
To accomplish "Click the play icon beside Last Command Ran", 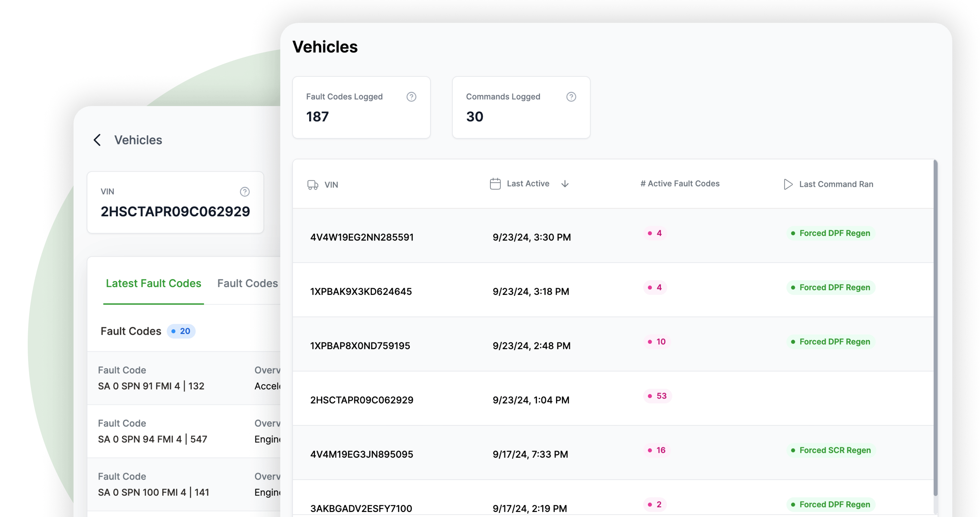I will click(788, 184).
